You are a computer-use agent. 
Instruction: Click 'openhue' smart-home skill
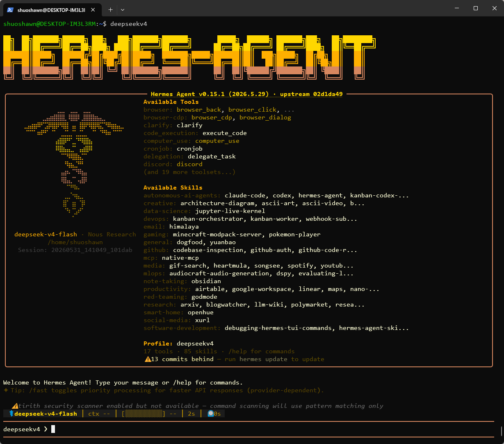(201, 312)
